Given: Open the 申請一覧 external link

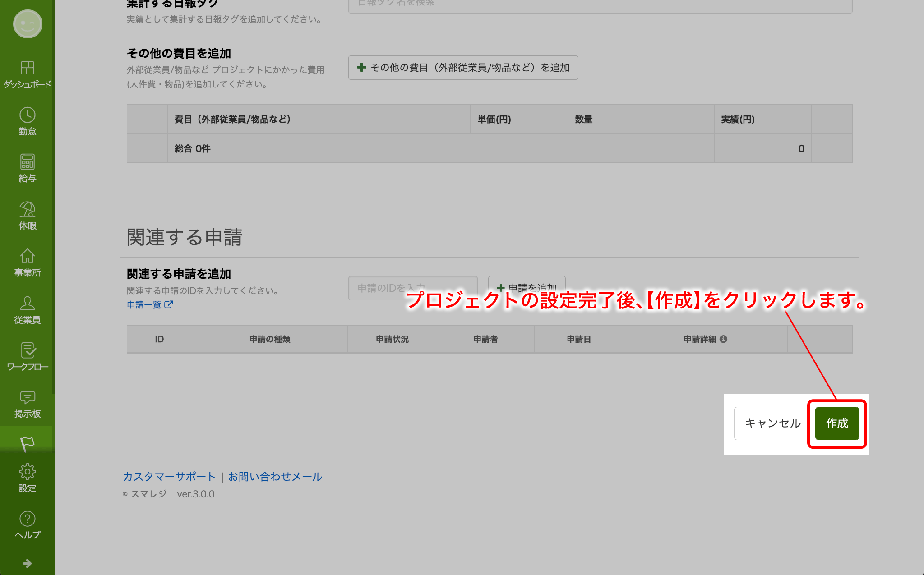Looking at the screenshot, I should pos(149,305).
